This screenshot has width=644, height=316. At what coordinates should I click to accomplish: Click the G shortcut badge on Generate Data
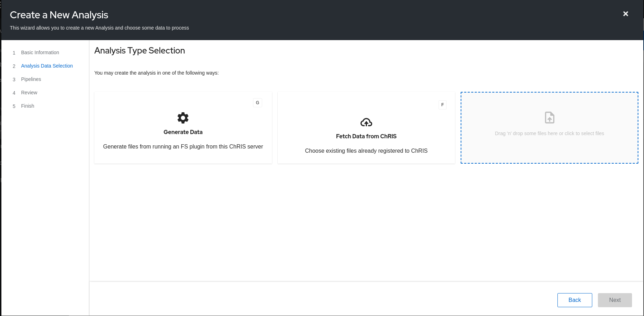258,103
